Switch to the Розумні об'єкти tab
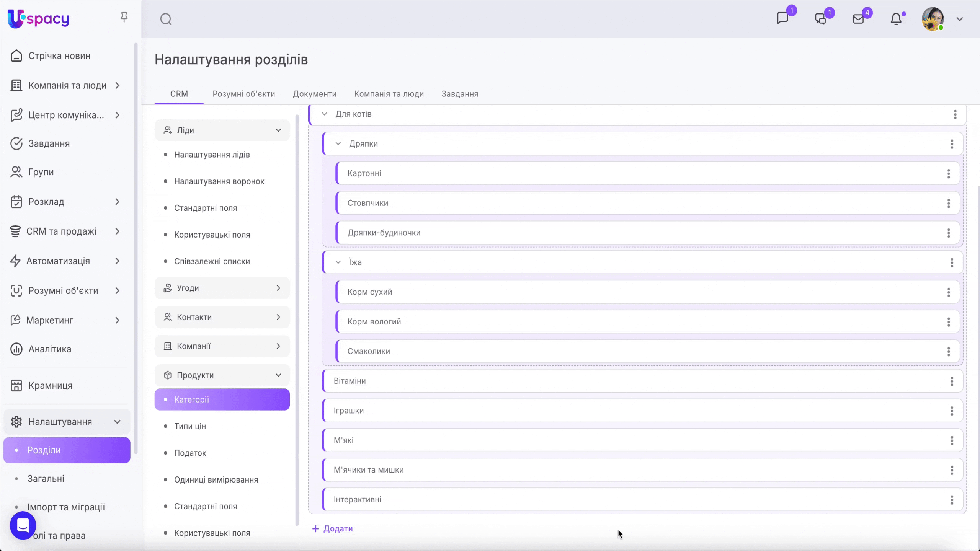 click(x=244, y=94)
